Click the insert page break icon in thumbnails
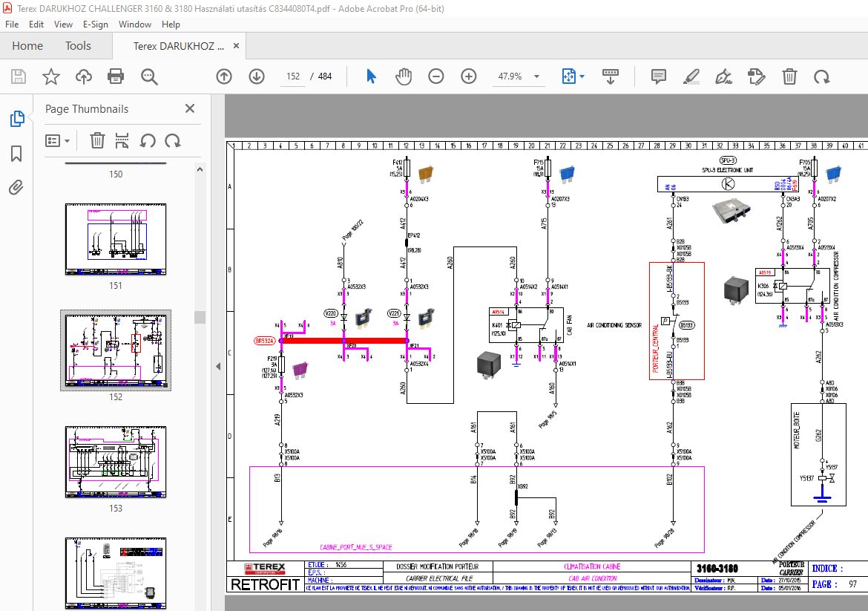The height and width of the screenshot is (611, 868). coord(122,141)
